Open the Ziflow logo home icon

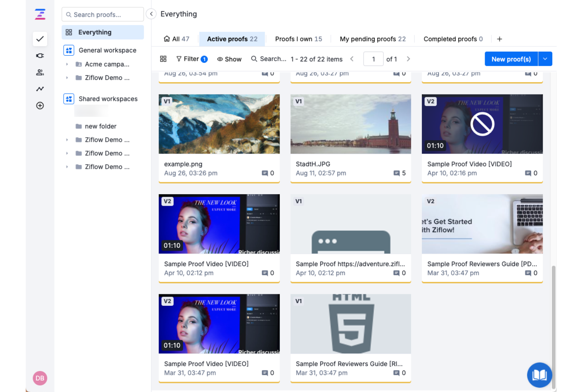pos(40,14)
